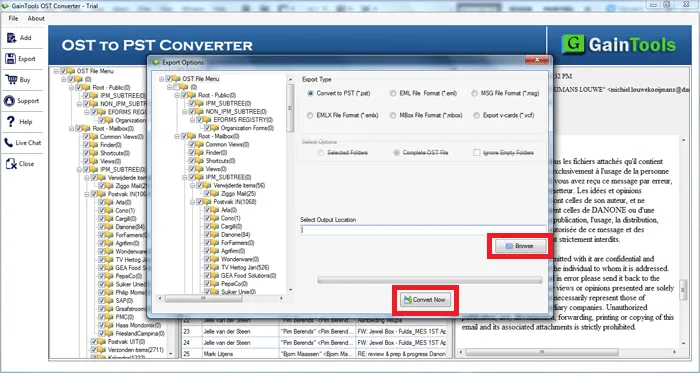Click the conversion progress bar in dialog
This screenshot has width=700, height=373.
429,280
